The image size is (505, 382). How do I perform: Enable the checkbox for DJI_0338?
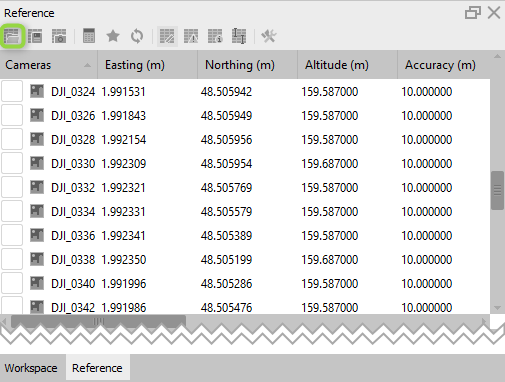click(12, 259)
